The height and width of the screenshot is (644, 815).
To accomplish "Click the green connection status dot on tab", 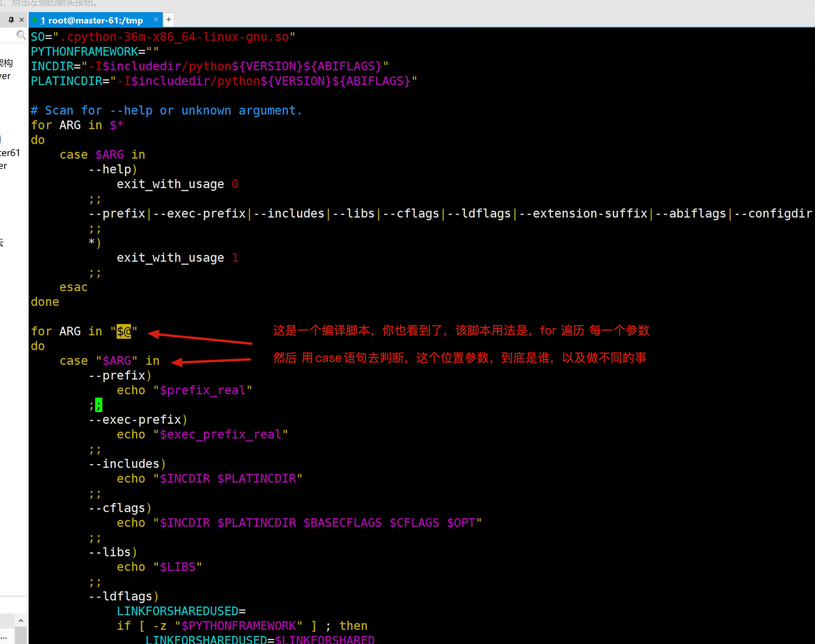I will click(x=35, y=20).
